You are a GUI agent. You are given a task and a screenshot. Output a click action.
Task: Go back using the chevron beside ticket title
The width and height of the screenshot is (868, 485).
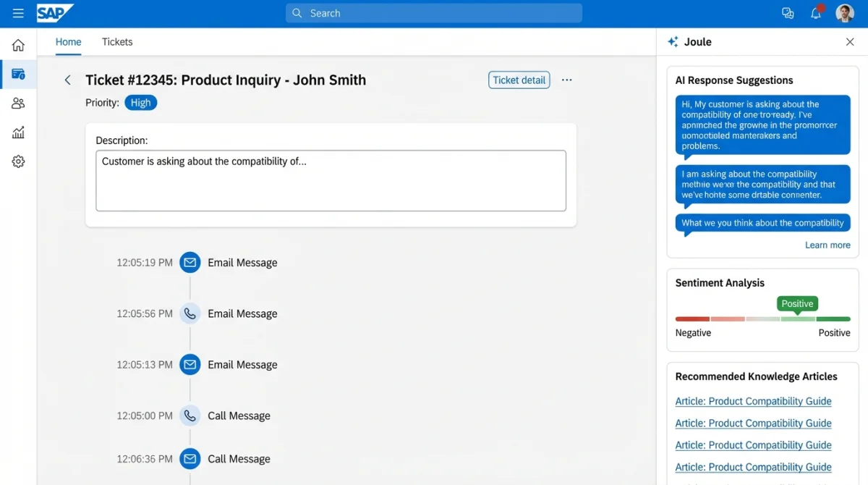67,80
